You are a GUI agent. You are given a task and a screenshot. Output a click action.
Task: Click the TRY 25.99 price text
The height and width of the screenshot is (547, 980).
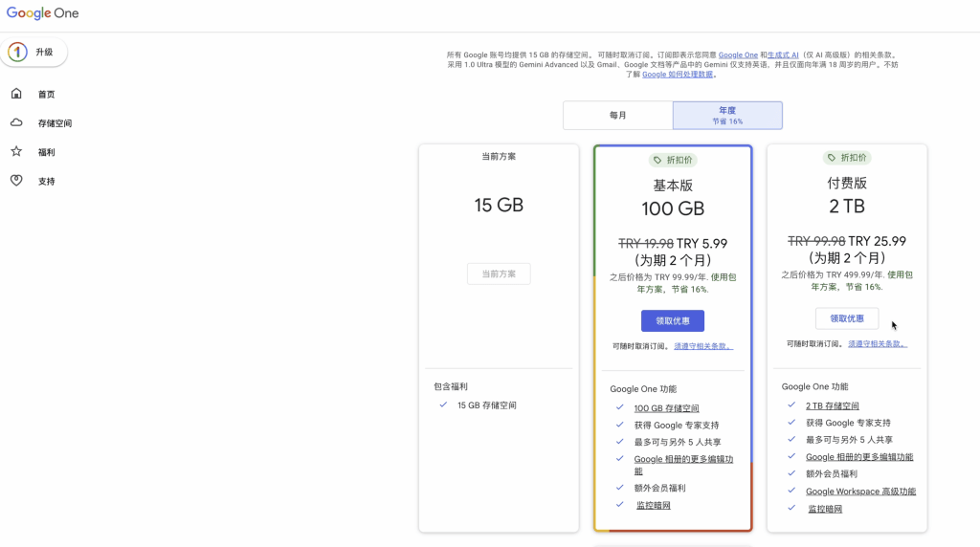(878, 240)
